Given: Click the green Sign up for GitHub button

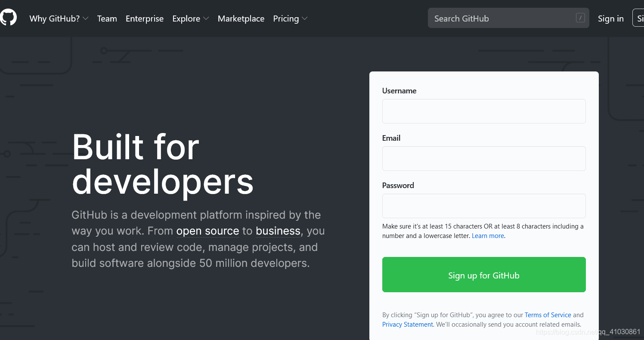Looking at the screenshot, I should pos(484,275).
